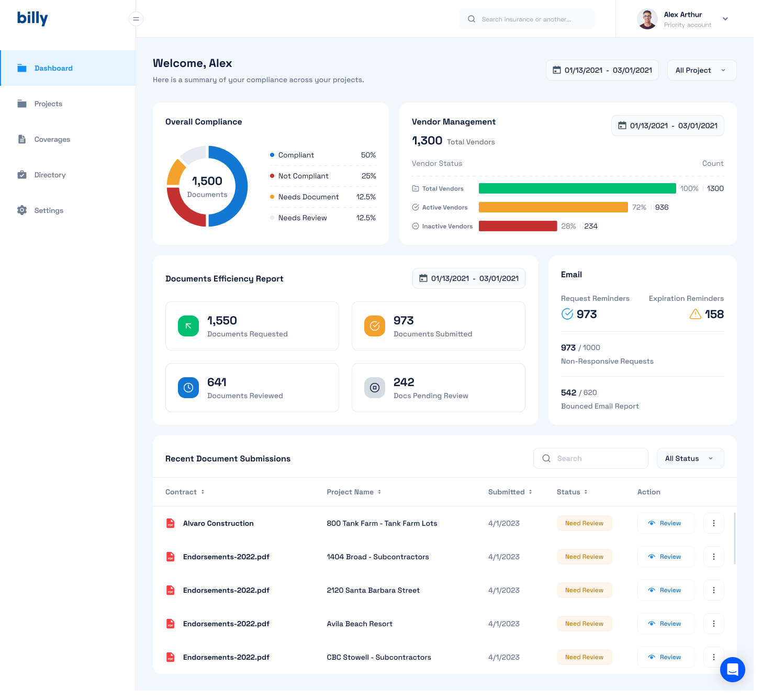This screenshot has height=700, width=762.
Task: Click Review button for 1404 Broad - Subcontractors
Action: 666,557
